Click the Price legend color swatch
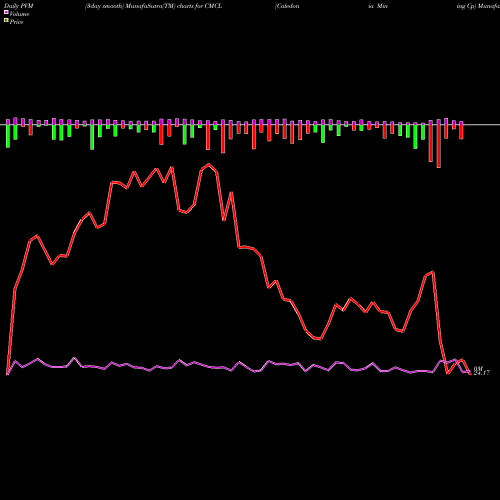 pyautogui.click(x=6, y=20)
